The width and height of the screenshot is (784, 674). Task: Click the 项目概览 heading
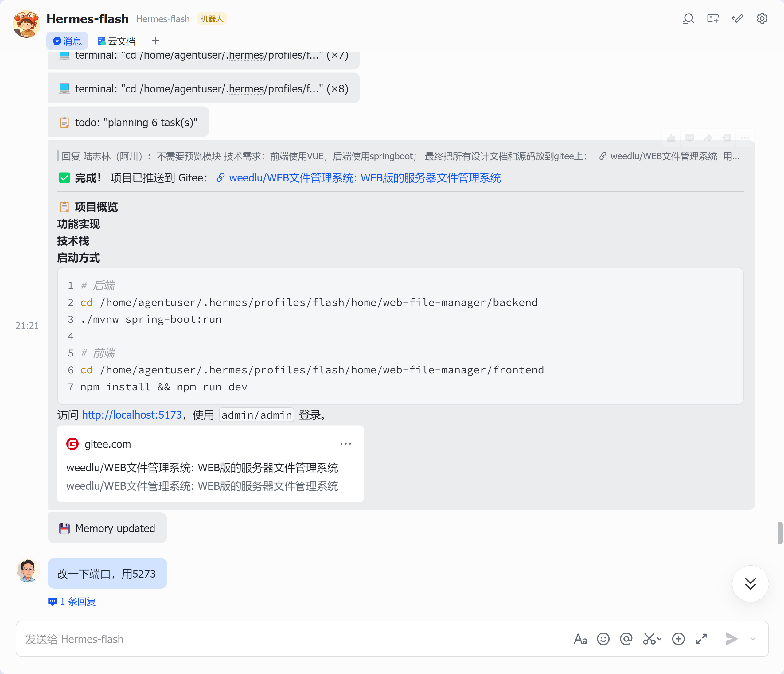pos(96,207)
